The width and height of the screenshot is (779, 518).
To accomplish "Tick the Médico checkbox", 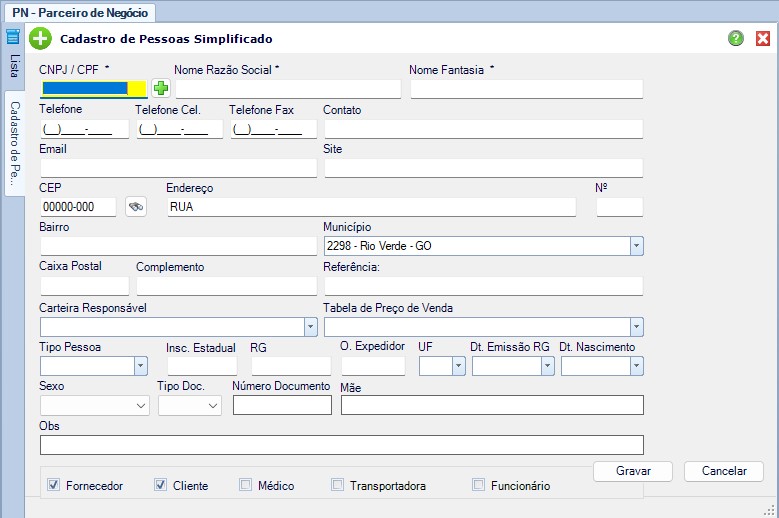I will pos(246,486).
